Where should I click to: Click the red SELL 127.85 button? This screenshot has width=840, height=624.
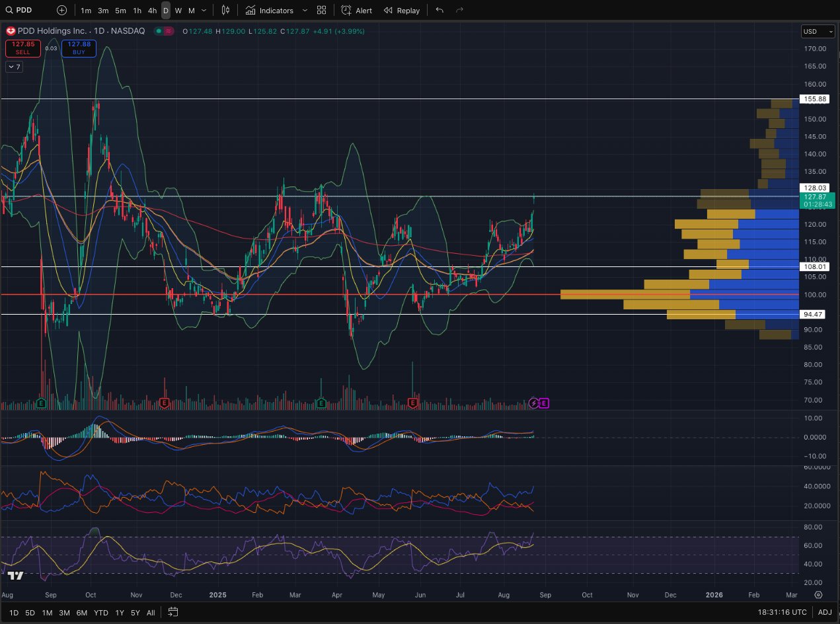pos(22,48)
